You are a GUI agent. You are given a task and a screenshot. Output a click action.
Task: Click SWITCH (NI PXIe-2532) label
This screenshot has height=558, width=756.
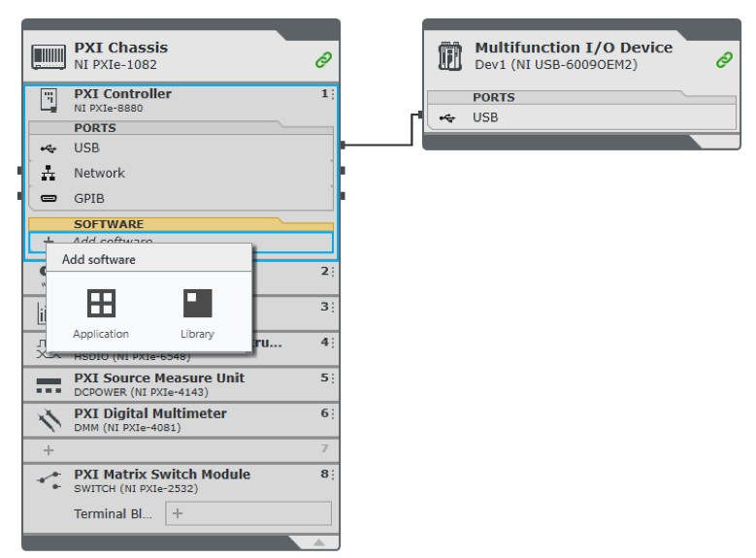click(x=136, y=488)
